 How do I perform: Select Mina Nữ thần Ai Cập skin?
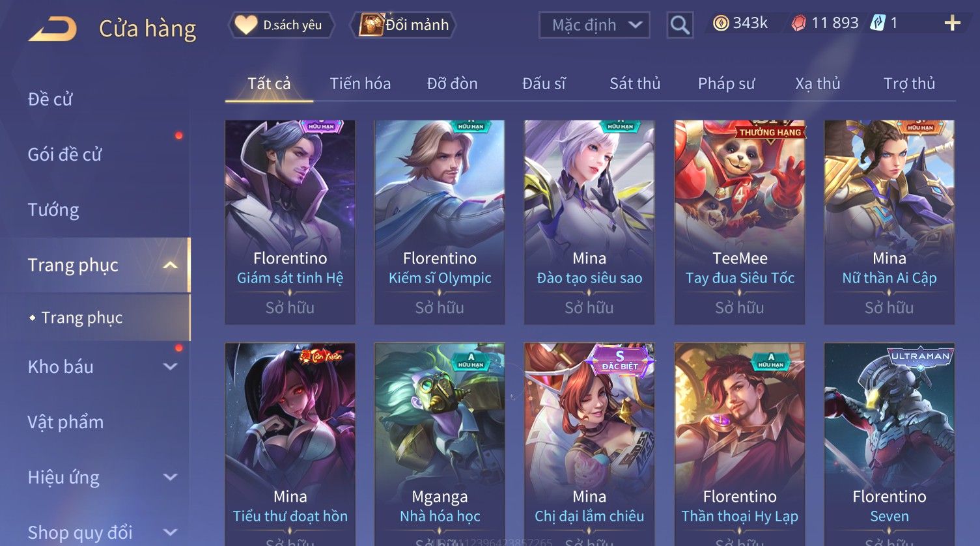click(889, 222)
